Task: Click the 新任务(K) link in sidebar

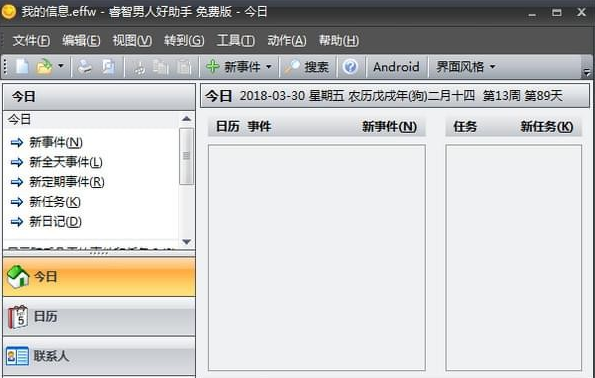Action: (x=55, y=202)
